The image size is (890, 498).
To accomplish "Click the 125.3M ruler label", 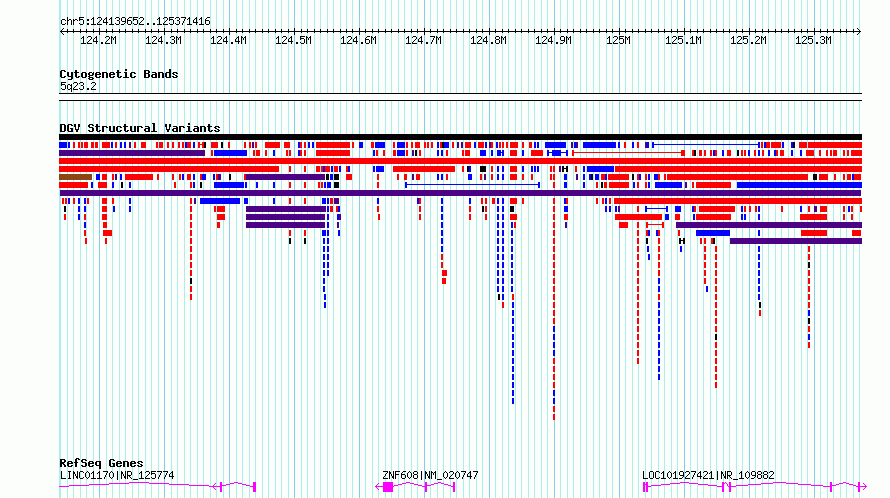I will 813,40.
